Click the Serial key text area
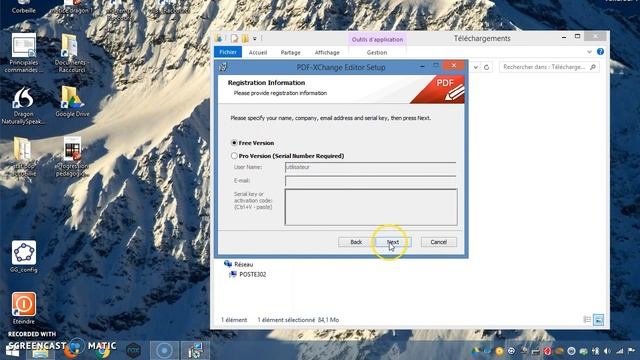 (371, 207)
